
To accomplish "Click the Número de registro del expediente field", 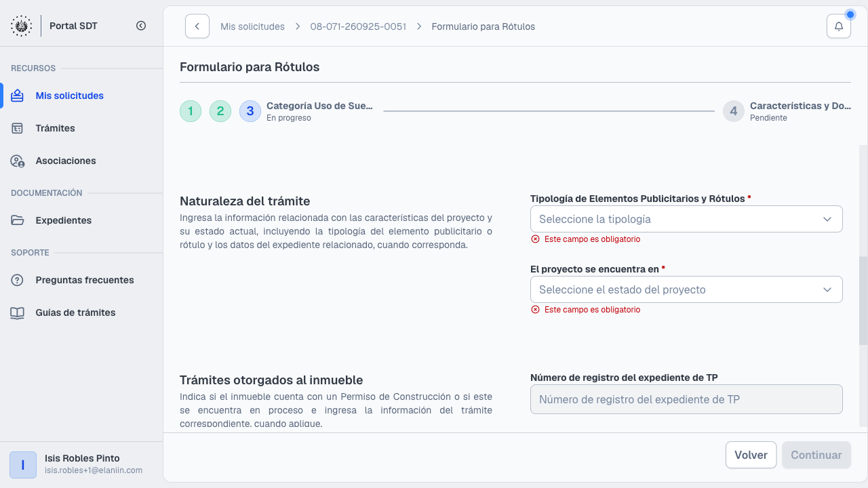I will pos(686,399).
